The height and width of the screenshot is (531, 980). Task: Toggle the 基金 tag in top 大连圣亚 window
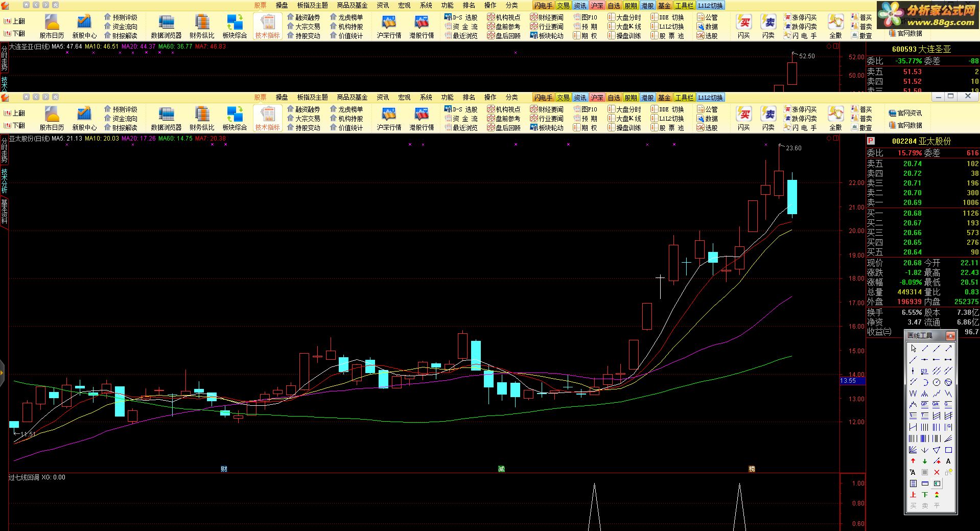pyautogui.click(x=664, y=5)
